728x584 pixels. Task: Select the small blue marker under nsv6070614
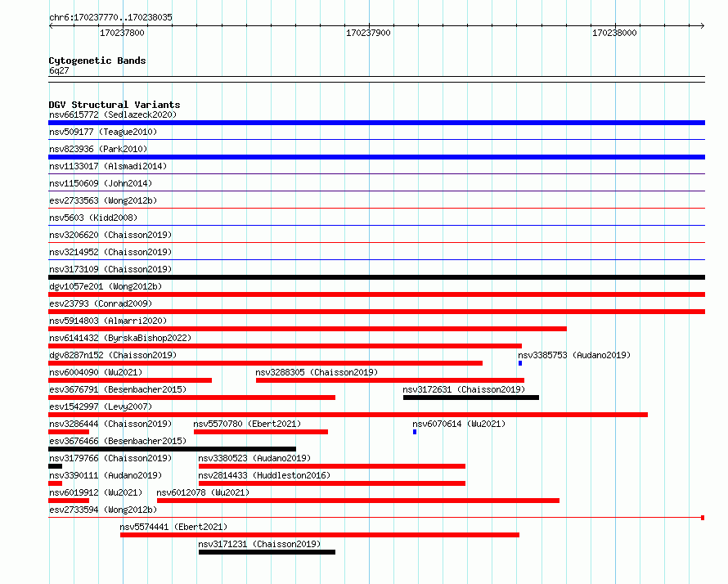pos(415,432)
